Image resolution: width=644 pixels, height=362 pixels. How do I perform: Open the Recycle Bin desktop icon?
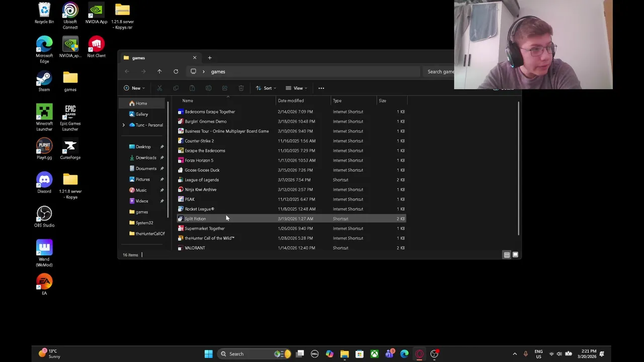tap(44, 14)
